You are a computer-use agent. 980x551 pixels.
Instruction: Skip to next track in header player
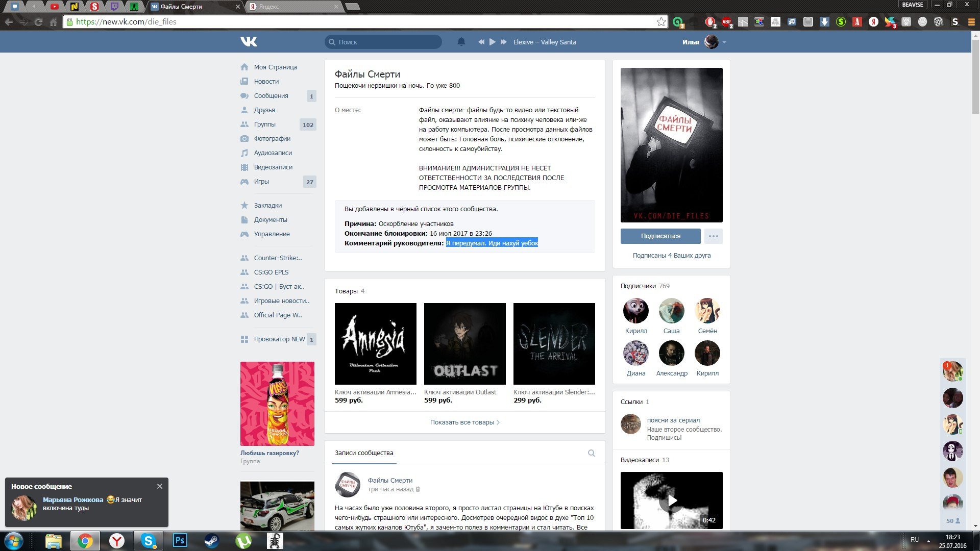504,42
